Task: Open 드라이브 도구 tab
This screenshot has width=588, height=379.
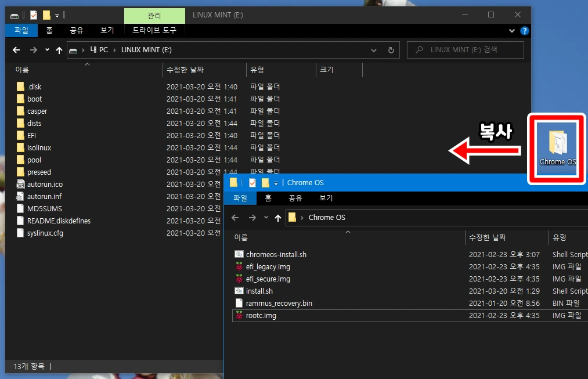Action: point(154,30)
